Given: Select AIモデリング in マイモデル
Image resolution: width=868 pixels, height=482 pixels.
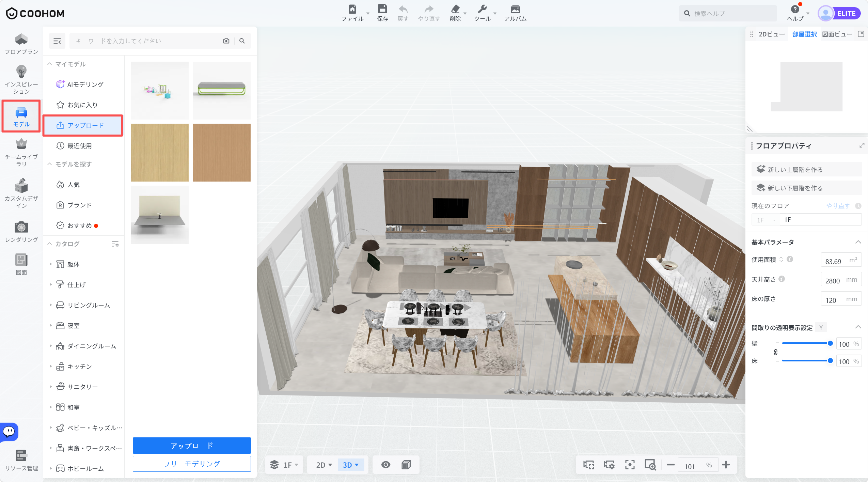Looking at the screenshot, I should point(83,84).
